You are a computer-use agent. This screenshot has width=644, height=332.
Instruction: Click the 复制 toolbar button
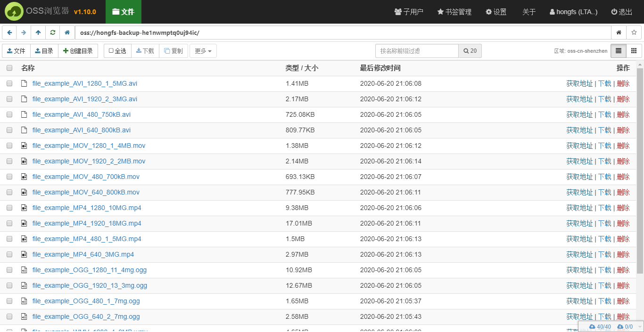(x=173, y=51)
